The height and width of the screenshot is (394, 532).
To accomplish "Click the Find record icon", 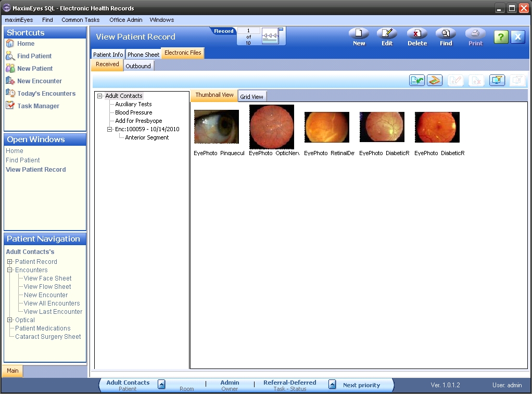I will tap(446, 34).
